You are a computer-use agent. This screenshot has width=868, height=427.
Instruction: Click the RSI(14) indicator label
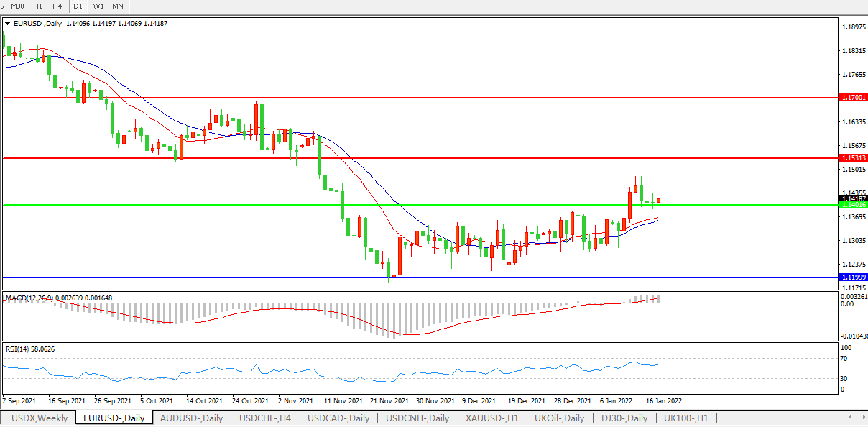pyautogui.click(x=30, y=349)
